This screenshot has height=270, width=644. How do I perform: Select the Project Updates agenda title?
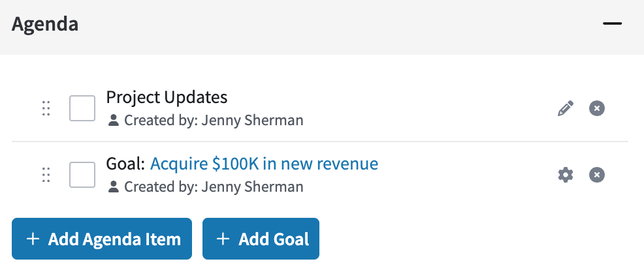click(x=167, y=97)
